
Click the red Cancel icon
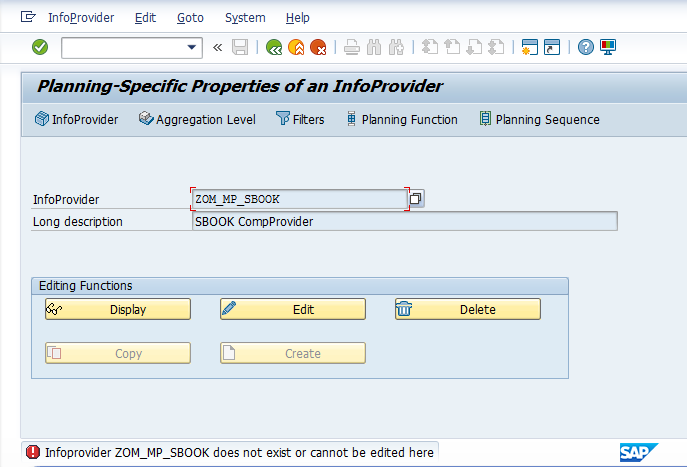coord(318,47)
